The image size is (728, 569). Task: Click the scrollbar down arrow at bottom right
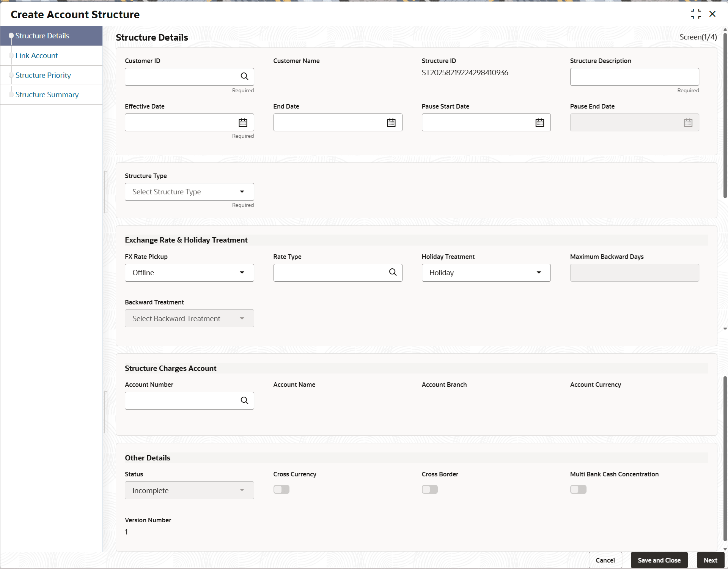725,549
